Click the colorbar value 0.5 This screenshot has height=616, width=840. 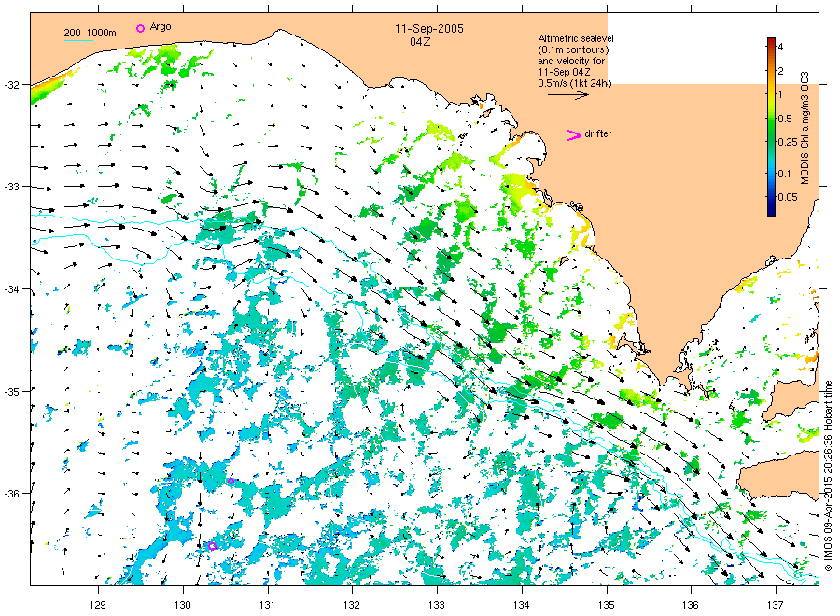tap(785, 119)
